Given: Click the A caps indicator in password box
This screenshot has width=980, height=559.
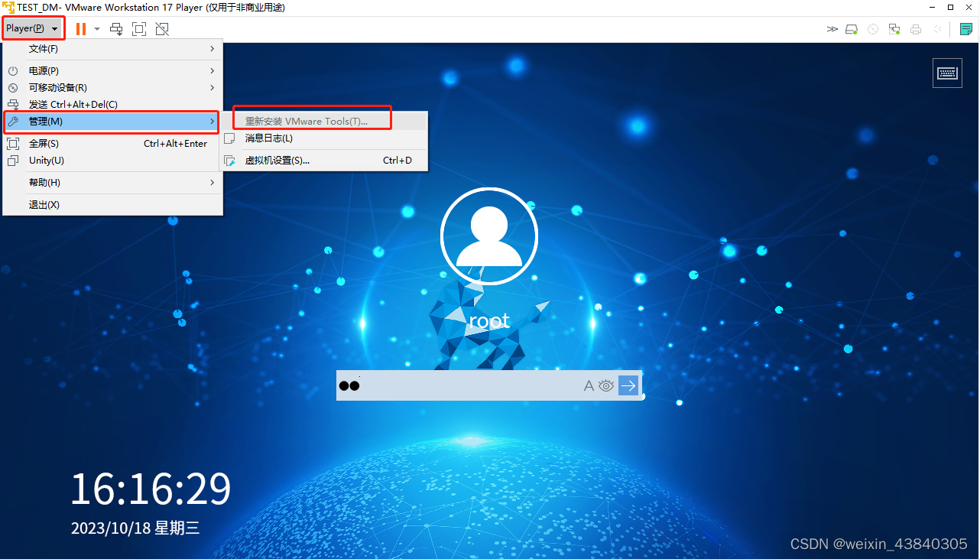Looking at the screenshot, I should (x=589, y=385).
